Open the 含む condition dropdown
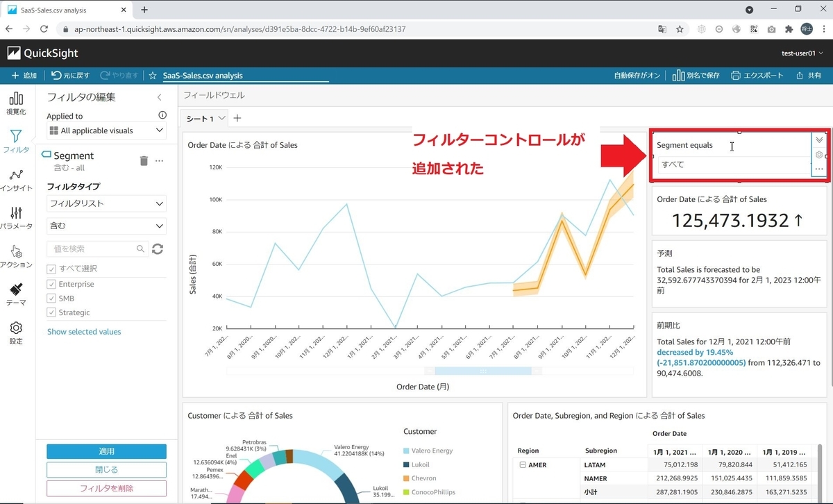This screenshot has height=504, width=833. tap(106, 226)
